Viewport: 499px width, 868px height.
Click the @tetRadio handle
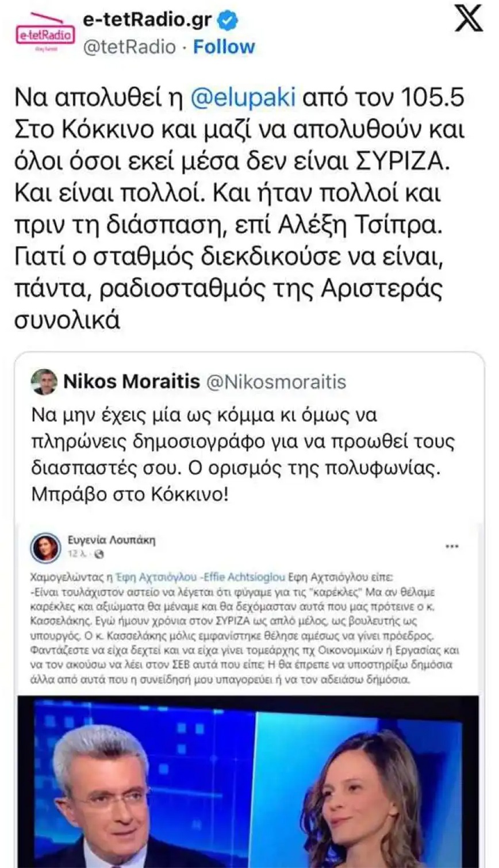click(129, 47)
